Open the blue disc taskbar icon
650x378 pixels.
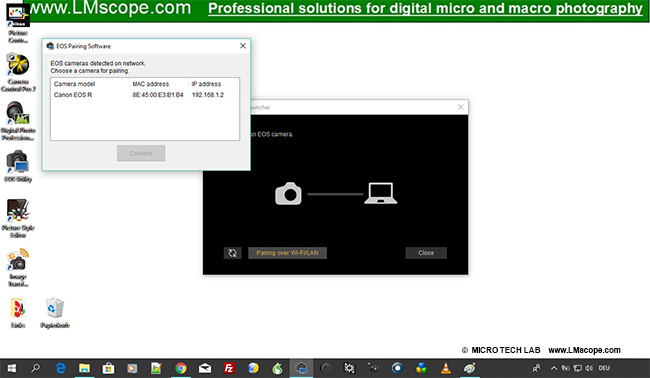click(398, 368)
